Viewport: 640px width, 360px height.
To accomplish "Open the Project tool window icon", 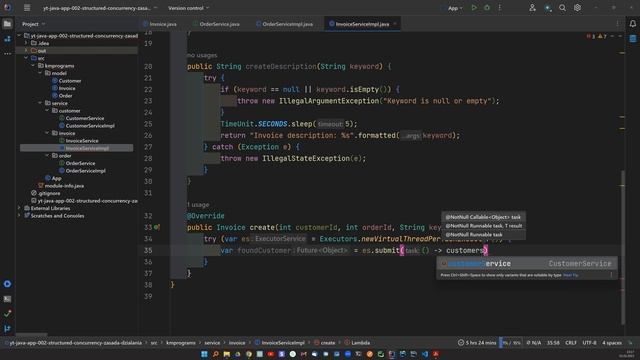I will point(7,24).
